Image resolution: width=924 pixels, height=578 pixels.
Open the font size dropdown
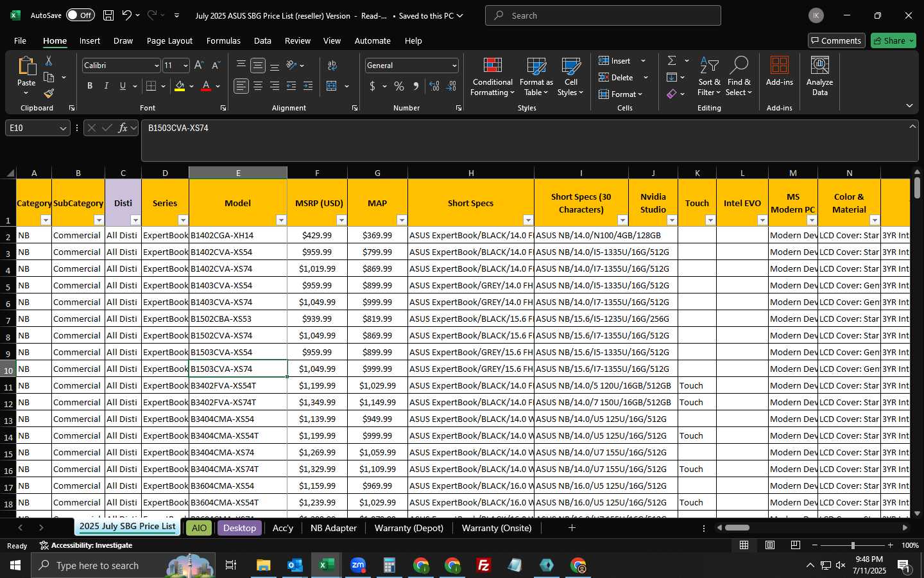coord(185,66)
